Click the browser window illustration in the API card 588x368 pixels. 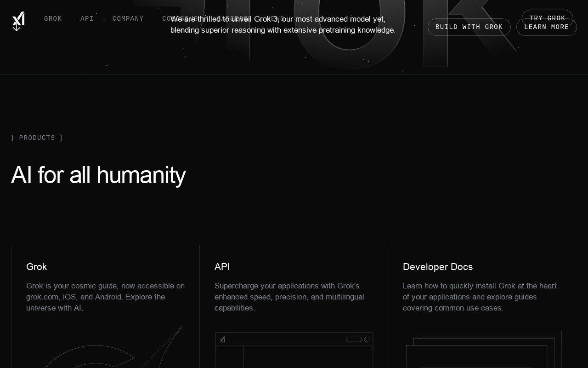click(294, 350)
